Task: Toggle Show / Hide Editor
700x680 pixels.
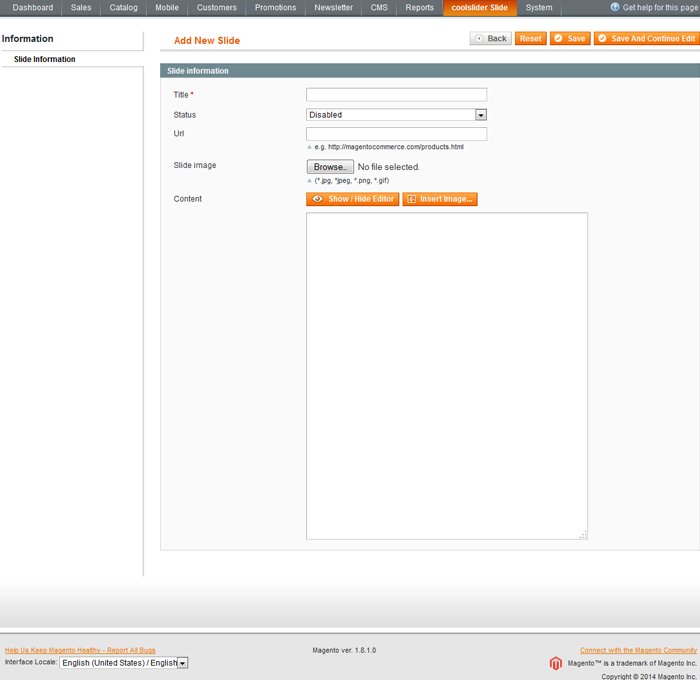Action: click(353, 199)
